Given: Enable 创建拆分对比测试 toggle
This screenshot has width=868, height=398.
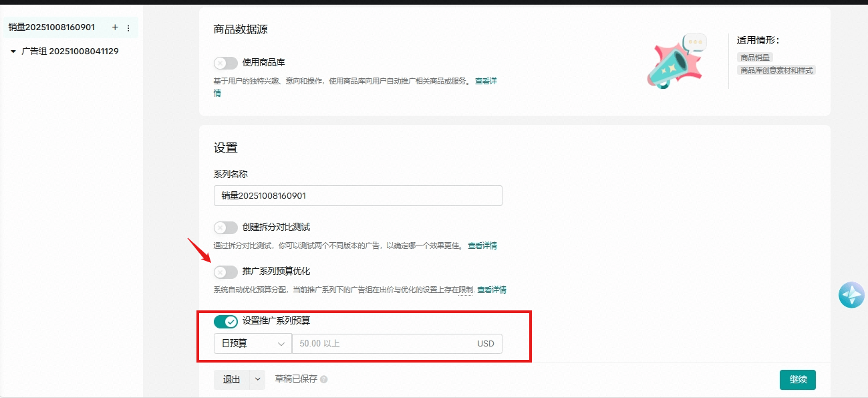Looking at the screenshot, I should point(225,227).
